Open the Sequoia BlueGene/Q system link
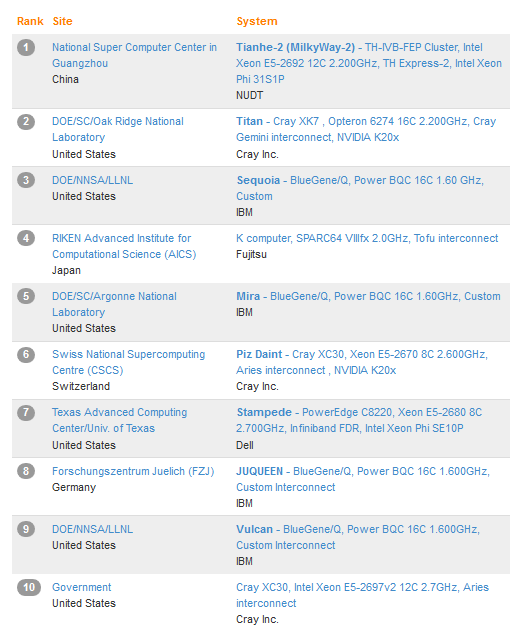The width and height of the screenshot is (510, 644). click(360, 188)
